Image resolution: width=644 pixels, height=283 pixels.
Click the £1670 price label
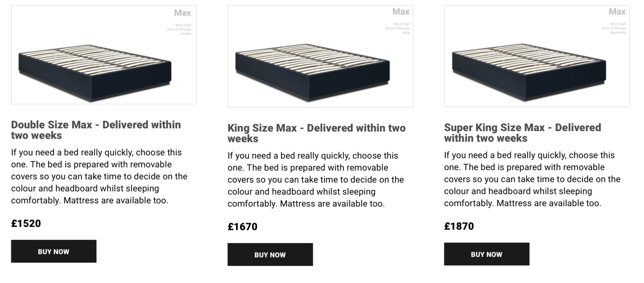tap(243, 226)
